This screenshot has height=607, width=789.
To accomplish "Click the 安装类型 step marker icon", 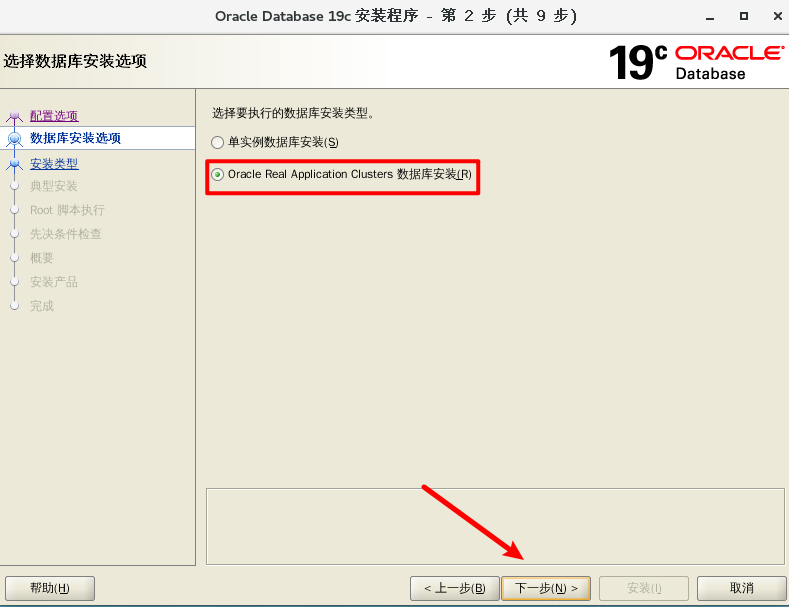I will (x=14, y=164).
